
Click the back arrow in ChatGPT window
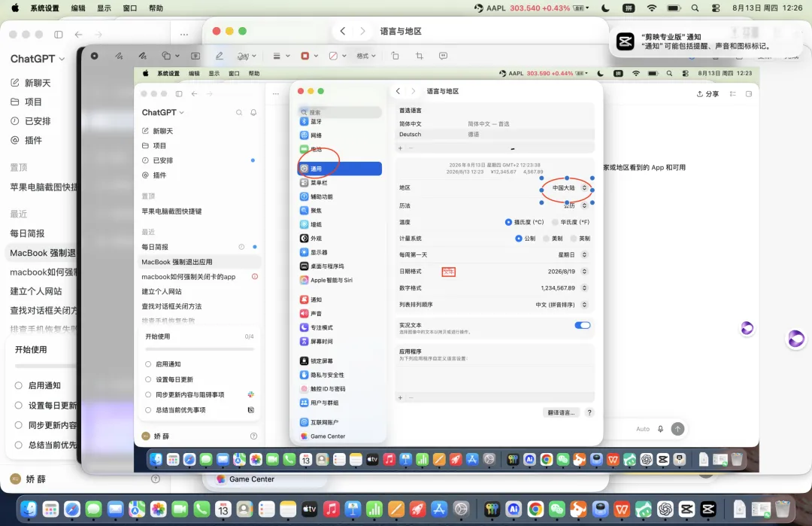click(x=79, y=34)
